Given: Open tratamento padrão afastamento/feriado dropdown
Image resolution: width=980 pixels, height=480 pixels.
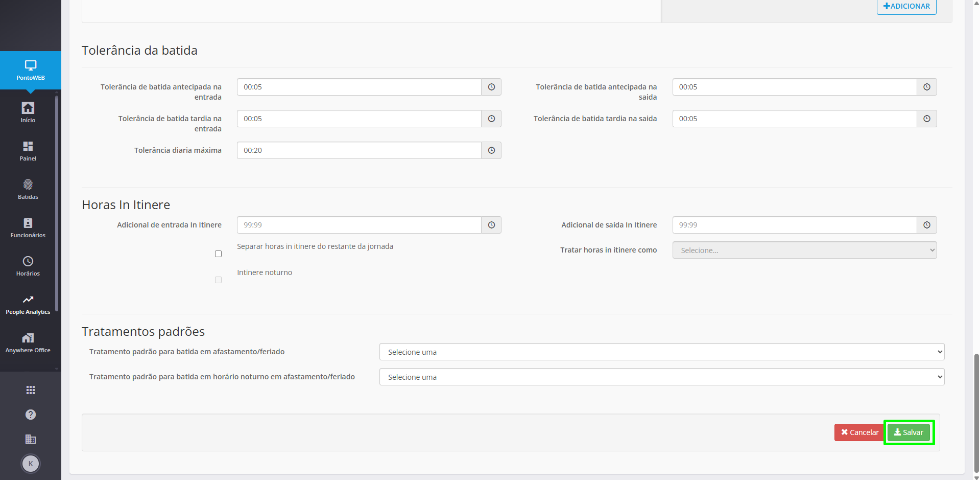Looking at the screenshot, I should 662,352.
